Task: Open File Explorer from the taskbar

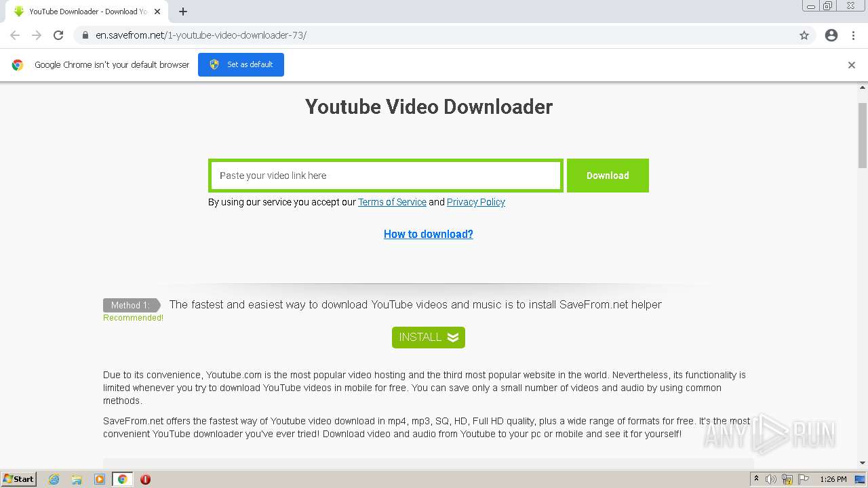Action: (x=77, y=479)
